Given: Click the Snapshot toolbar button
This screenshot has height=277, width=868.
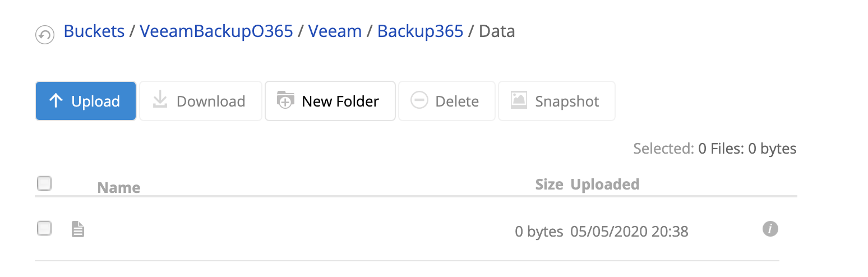Looking at the screenshot, I should (x=557, y=101).
